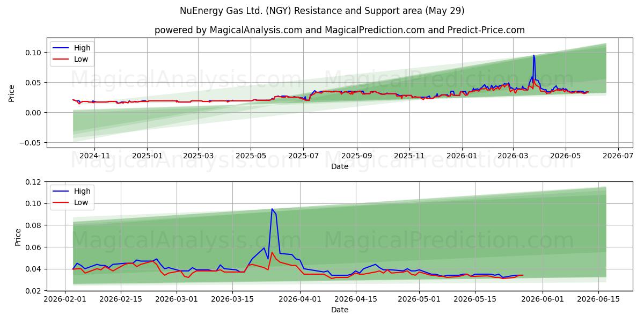Click the 2026-01 date tick label
This screenshot has width=644, height=322.
pyautogui.click(x=462, y=156)
